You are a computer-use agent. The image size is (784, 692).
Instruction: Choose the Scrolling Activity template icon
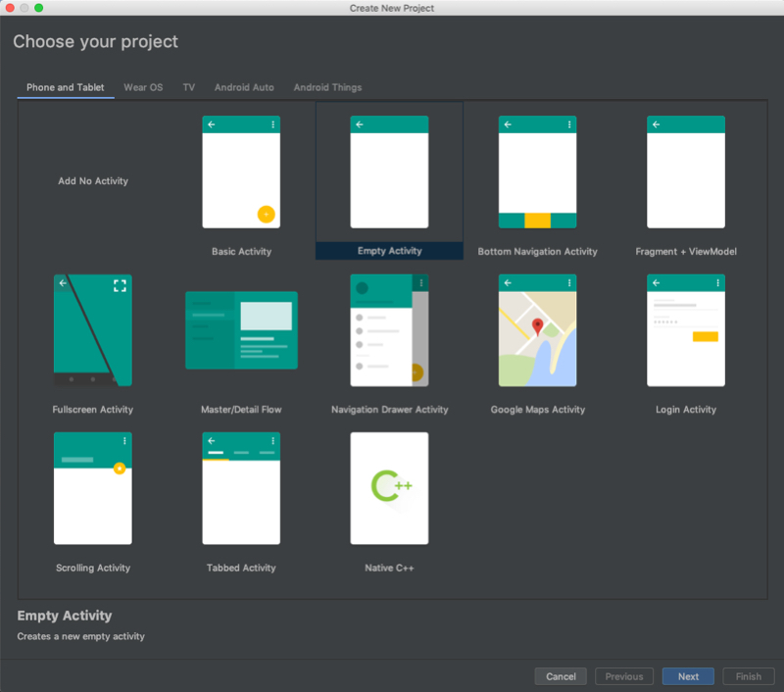click(x=93, y=488)
